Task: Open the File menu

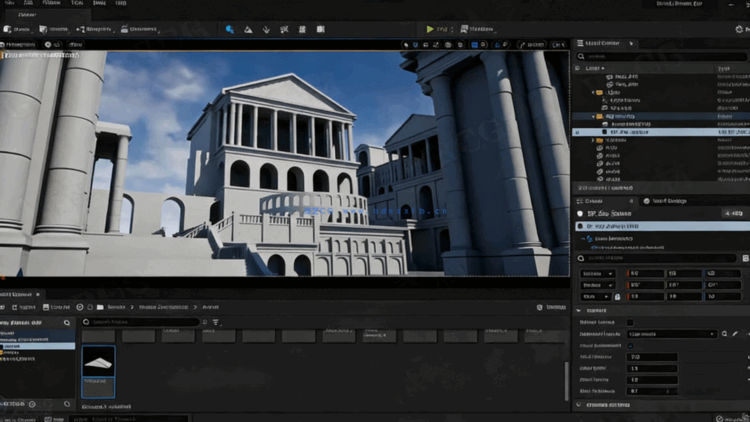Action: (9, 3)
